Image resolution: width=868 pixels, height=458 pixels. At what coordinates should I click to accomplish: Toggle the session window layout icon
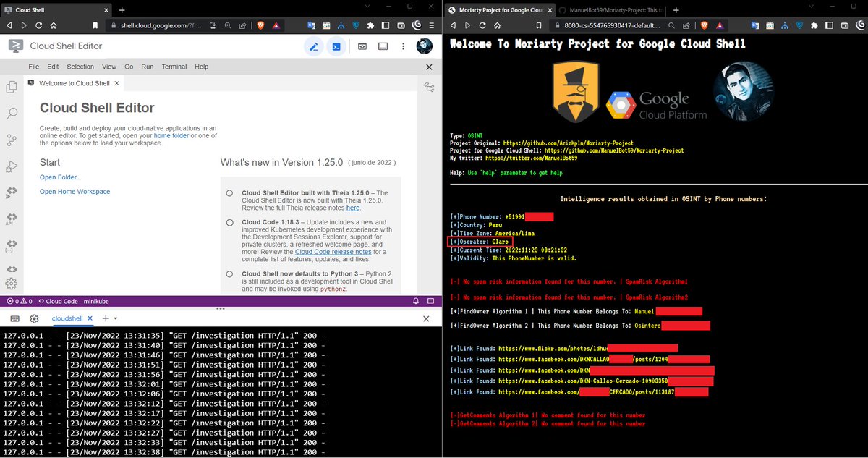point(383,46)
